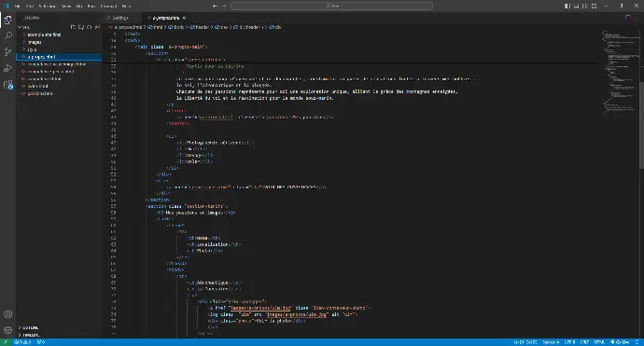
Task: Open the Accounts menu icon
Action: (x=7, y=314)
